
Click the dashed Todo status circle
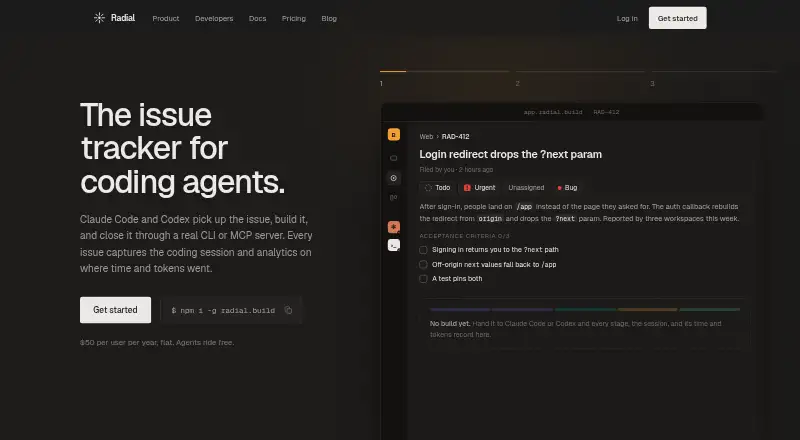coord(428,188)
